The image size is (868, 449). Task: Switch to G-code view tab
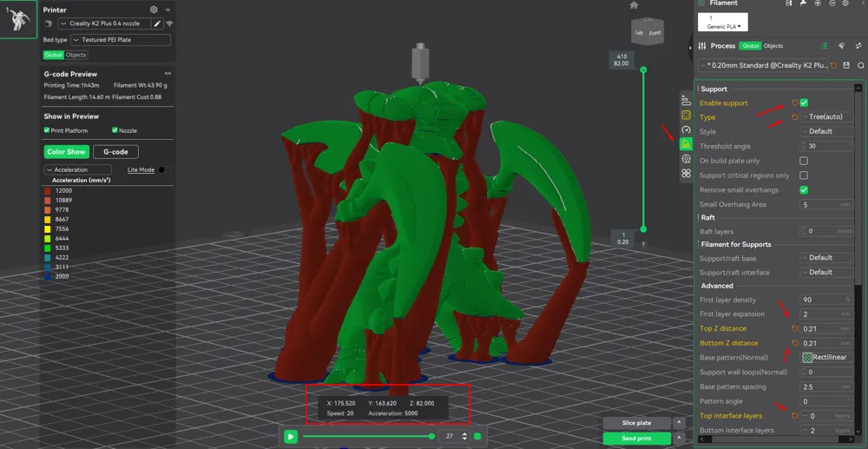[115, 152]
